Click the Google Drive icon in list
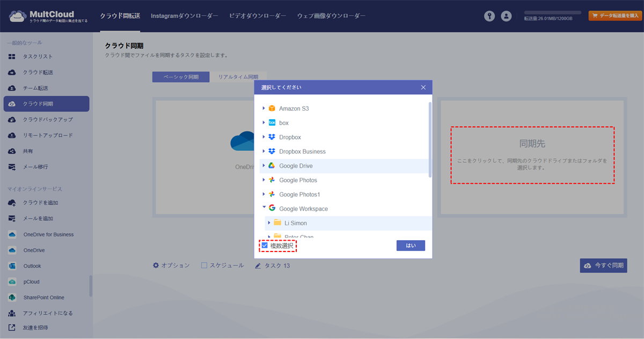Screen dimensions: 644x339 click(272, 165)
